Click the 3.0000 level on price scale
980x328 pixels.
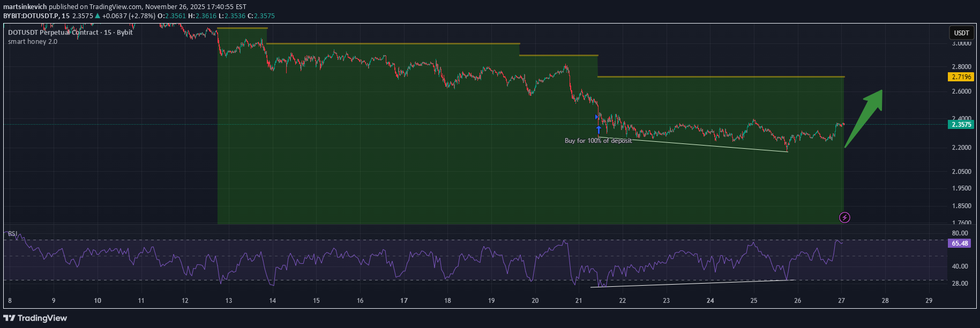[961, 43]
